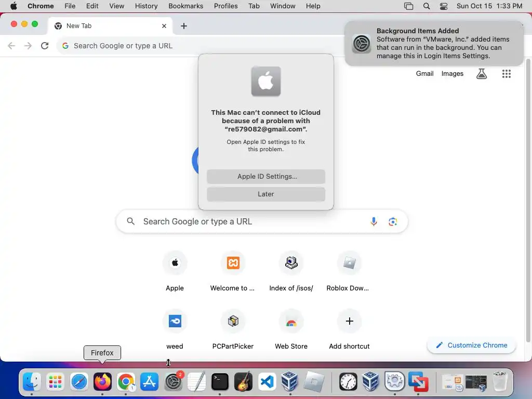Open the Roblox Dow... shortcut
Screen dimensions: 532x399
click(349, 271)
